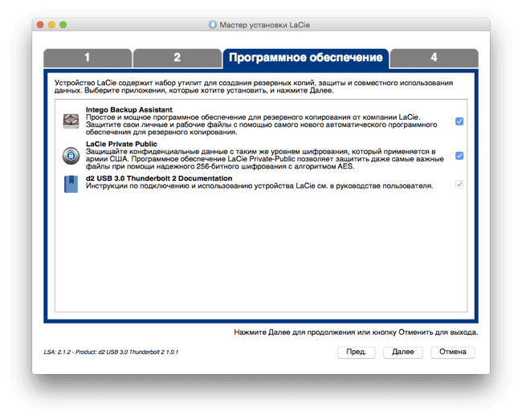Click the LSA 2.1.2 product version text

coord(111,352)
